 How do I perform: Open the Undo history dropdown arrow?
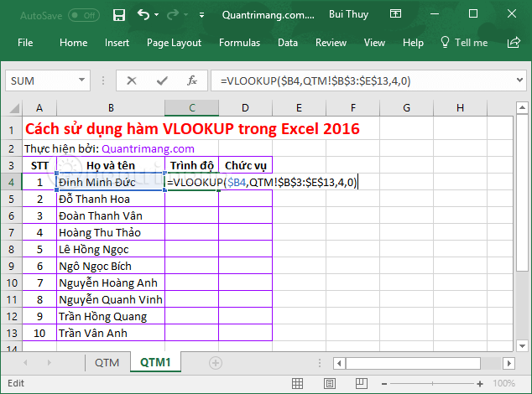[156, 15]
